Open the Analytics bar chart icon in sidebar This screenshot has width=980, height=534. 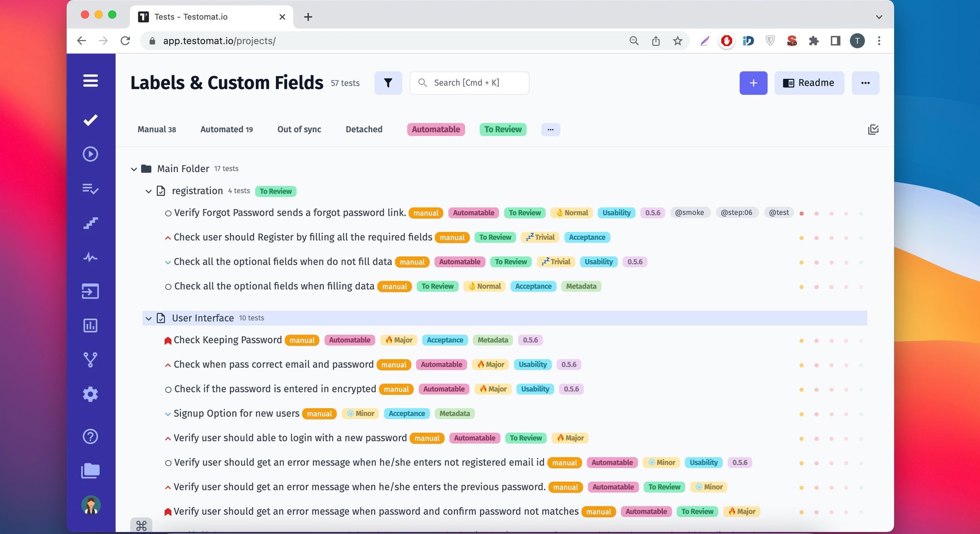point(91,325)
